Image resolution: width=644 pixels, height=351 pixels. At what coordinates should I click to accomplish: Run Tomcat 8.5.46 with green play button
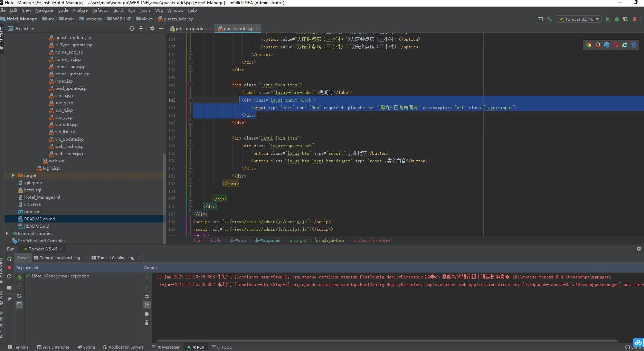[608, 19]
